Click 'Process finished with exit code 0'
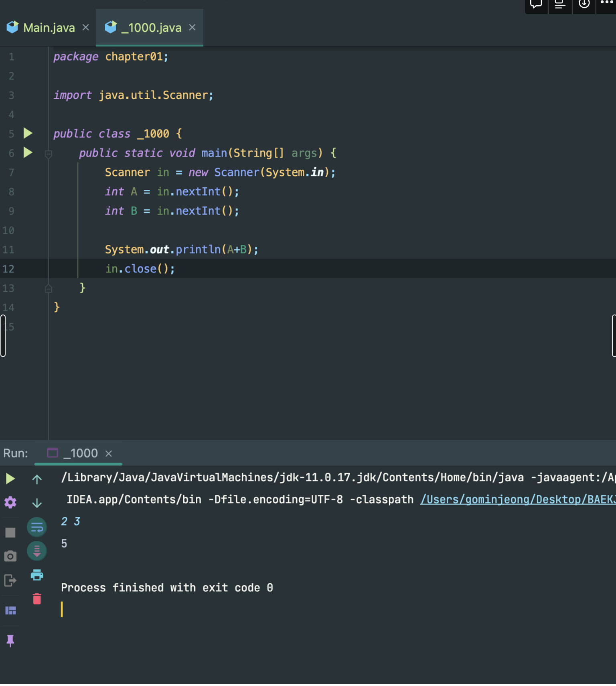Image resolution: width=616 pixels, height=686 pixels. 167,588
